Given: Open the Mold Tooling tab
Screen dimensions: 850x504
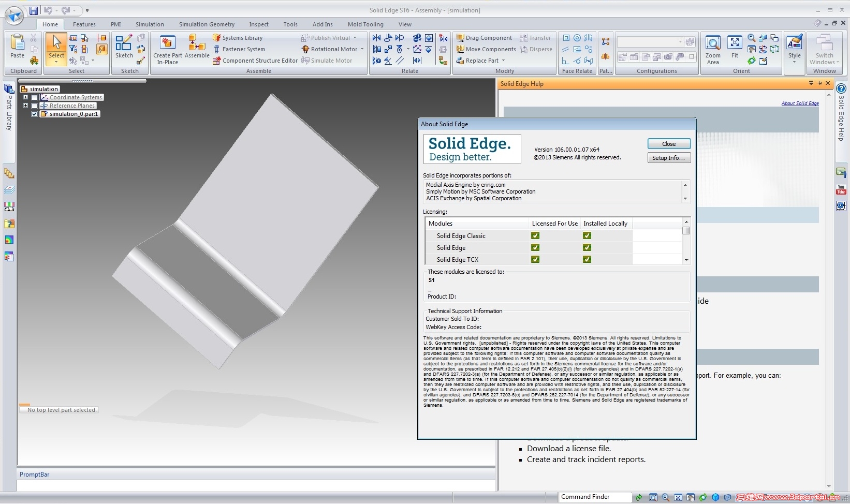Looking at the screenshot, I should pyautogui.click(x=365, y=24).
